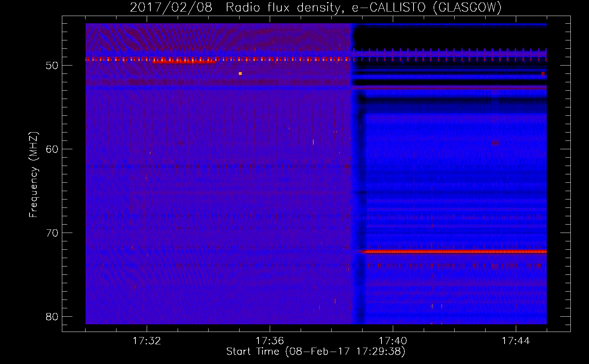Viewport: 589px width, 364px height.
Task: Click the 80 MHz frequency tick label
Action: coord(52,317)
